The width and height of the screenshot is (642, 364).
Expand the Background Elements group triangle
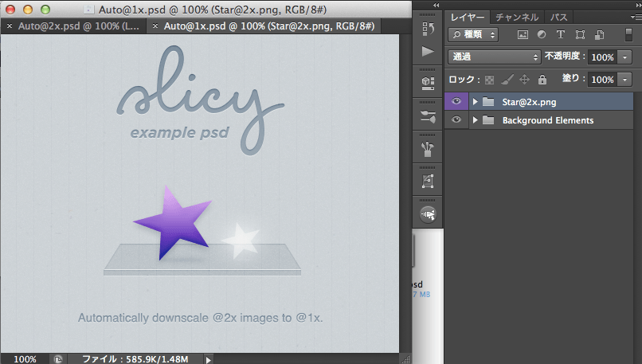[476, 120]
